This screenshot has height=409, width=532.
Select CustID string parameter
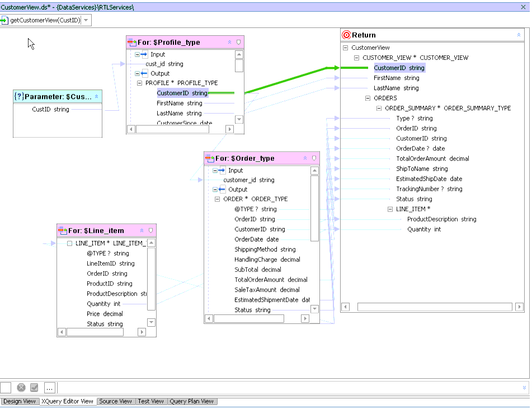[50, 109]
